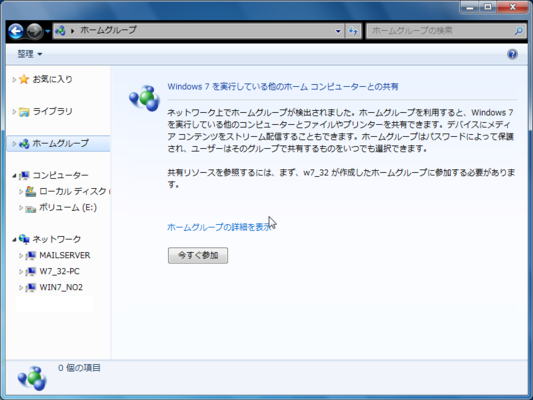Click the refresh button beside the address bar
The image size is (533, 400).
click(353, 31)
